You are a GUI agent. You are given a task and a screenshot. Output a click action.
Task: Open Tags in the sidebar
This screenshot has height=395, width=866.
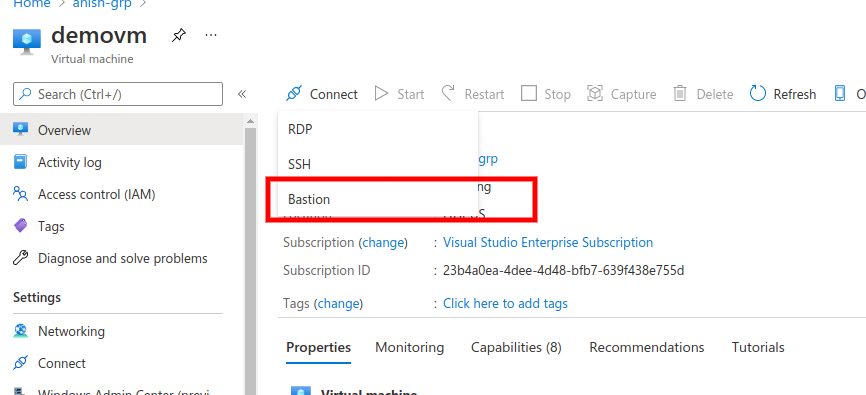coord(122,227)
